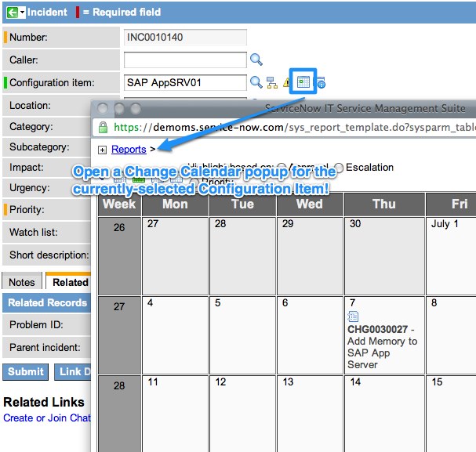Image resolution: width=476 pixels, height=452 pixels.
Task: Open CHG0030027 Add Memory calendar entry
Action: tap(383, 342)
